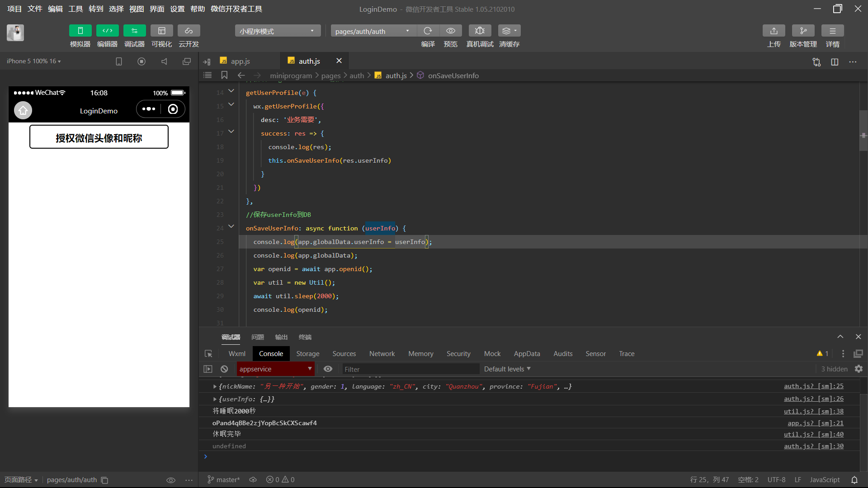Open the Network tab in debugger
The width and height of the screenshot is (868, 488).
[382, 354]
